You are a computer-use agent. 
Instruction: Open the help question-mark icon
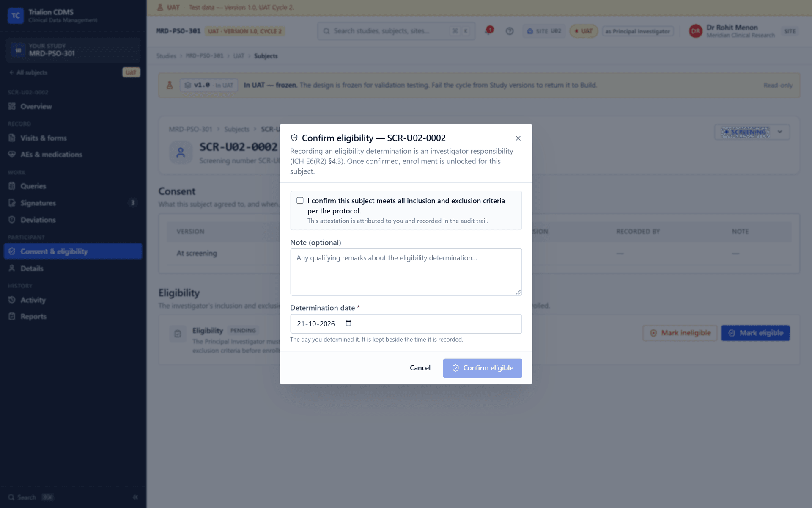click(510, 31)
